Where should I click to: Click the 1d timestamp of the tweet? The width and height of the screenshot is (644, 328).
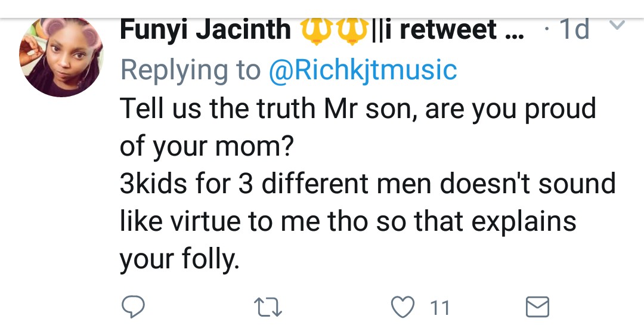575,29
